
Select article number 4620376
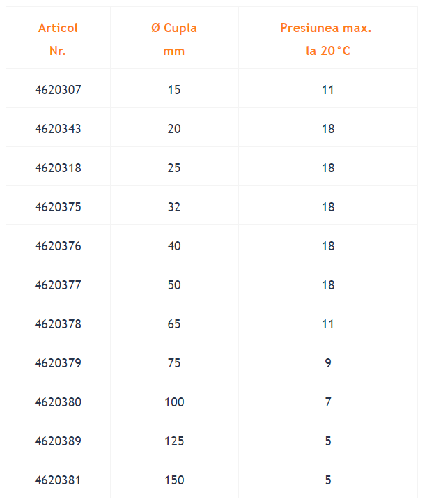[58, 246]
